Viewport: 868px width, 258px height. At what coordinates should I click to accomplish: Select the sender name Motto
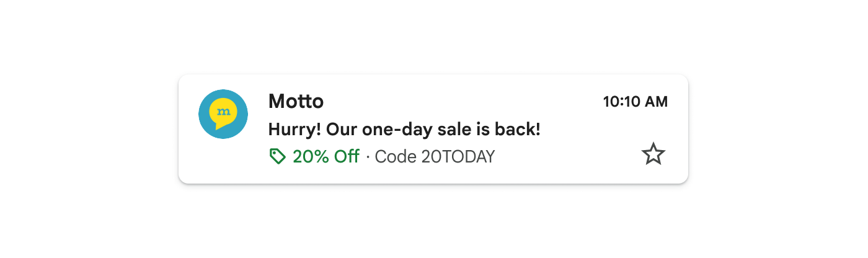[x=296, y=101]
